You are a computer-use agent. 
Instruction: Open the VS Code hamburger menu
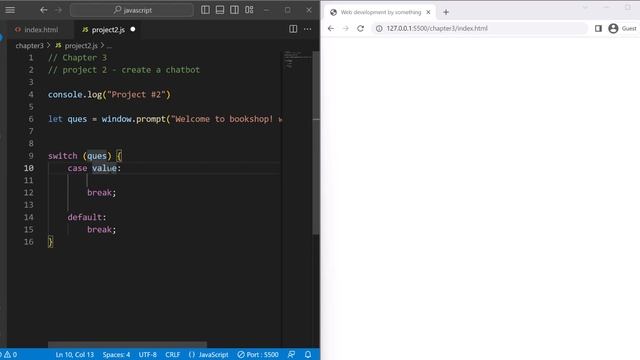[10, 10]
